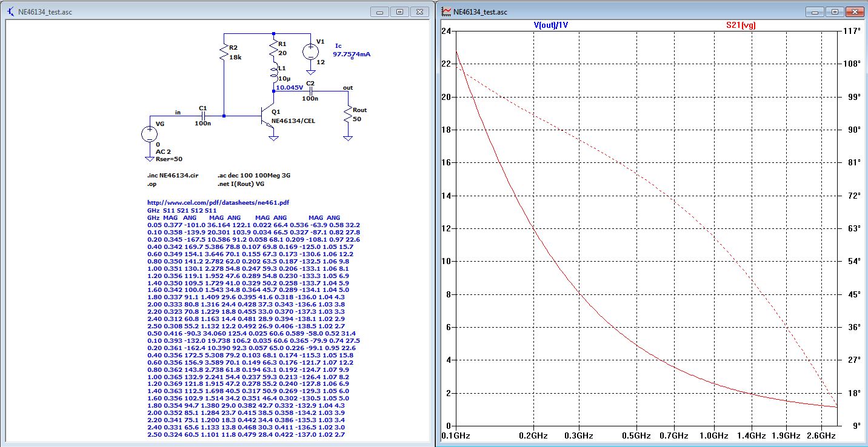The height and width of the screenshot is (447, 868).
Task: Select the R2 resistor symbol
Action: 224,53
